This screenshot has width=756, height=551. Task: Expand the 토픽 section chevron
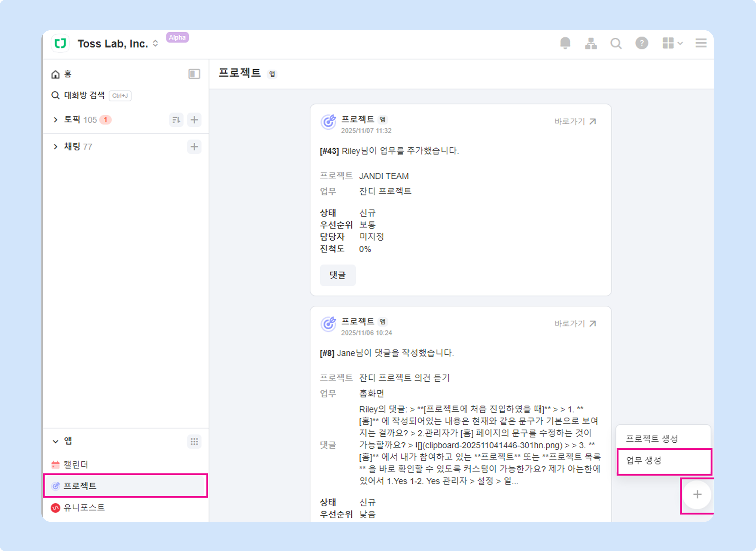pos(55,120)
